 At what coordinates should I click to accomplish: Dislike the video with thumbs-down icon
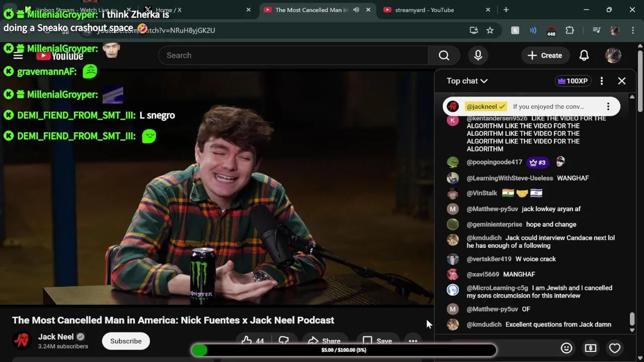[284, 341]
